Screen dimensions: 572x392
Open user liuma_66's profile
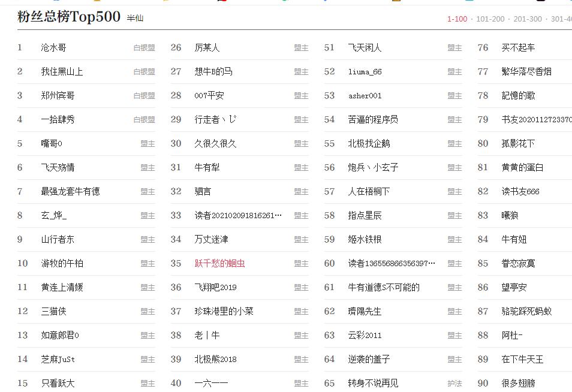365,72
